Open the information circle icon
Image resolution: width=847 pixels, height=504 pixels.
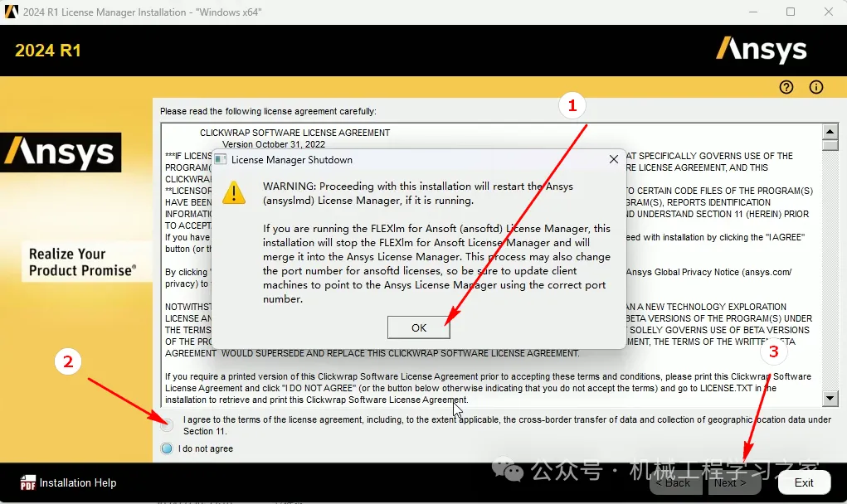click(x=816, y=87)
